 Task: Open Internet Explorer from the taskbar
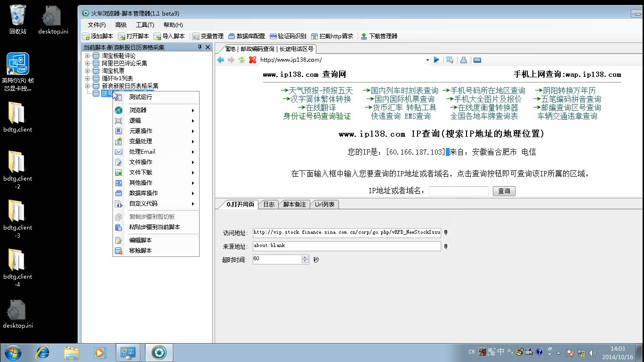[43, 352]
